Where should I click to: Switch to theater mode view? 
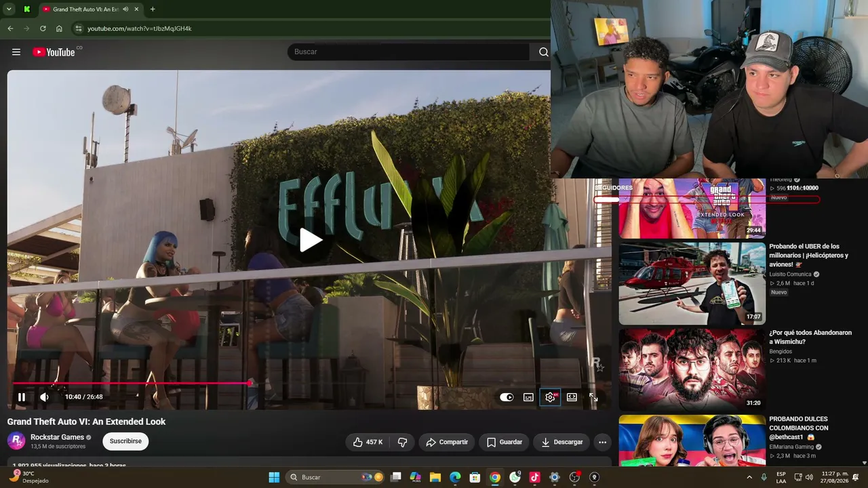pos(572,397)
